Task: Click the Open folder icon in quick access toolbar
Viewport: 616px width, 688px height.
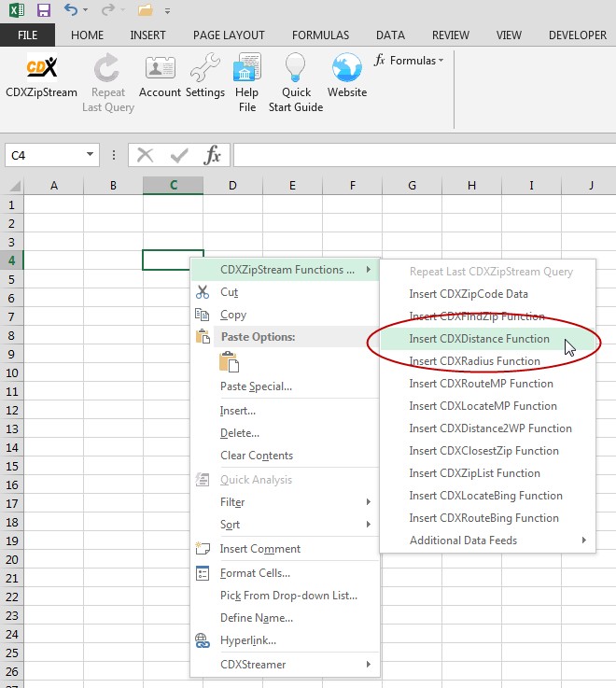Action: pyautogui.click(x=146, y=9)
